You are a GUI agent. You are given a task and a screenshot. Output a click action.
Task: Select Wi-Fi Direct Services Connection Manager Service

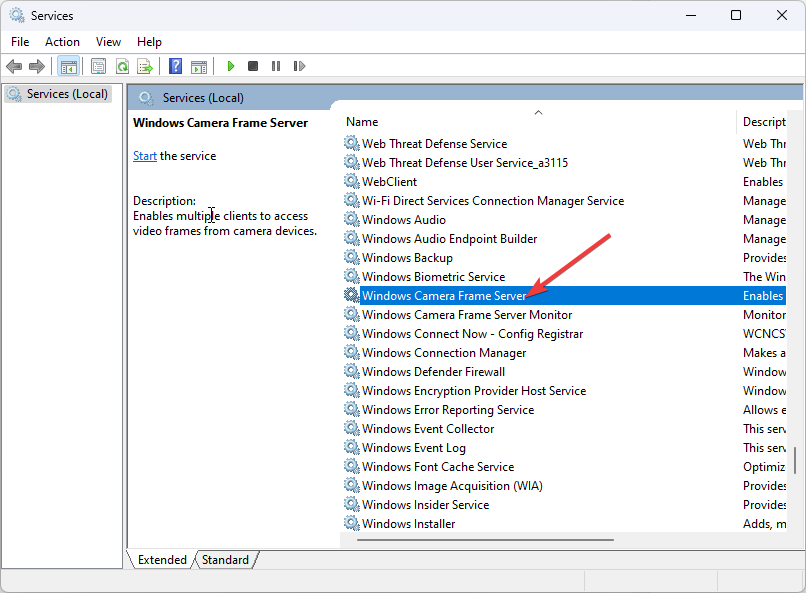coord(564,200)
